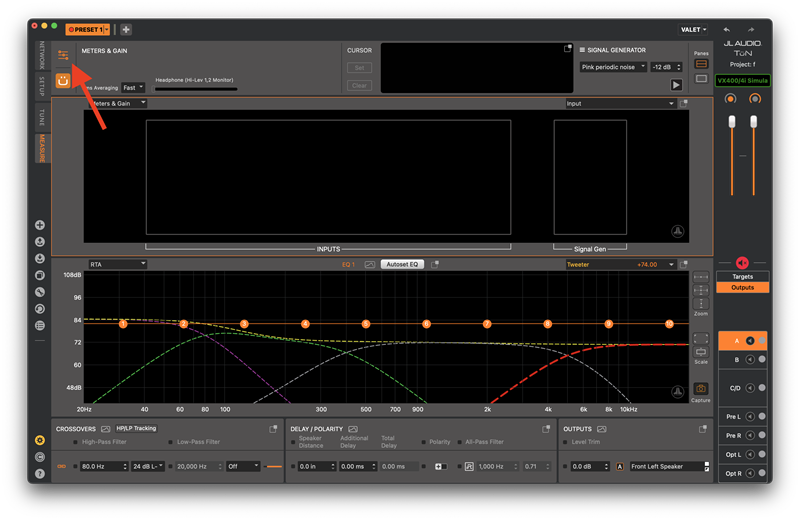The width and height of the screenshot is (800, 520).
Task: Open the Averaging speed dropdown set to Fast
Action: (x=133, y=88)
